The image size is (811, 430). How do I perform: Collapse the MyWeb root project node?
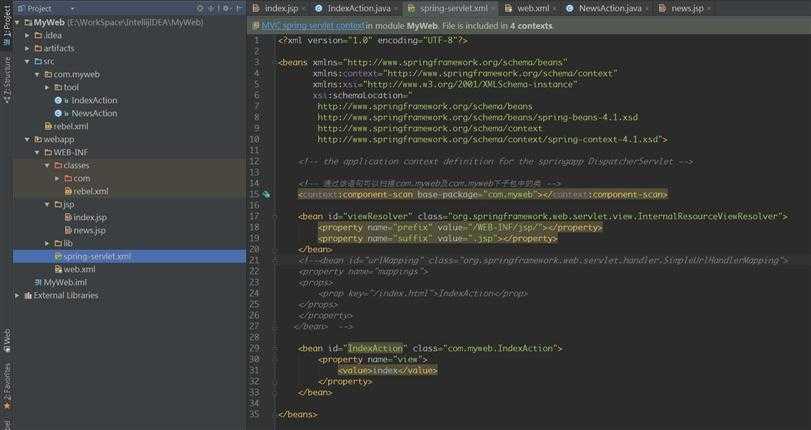(18, 23)
